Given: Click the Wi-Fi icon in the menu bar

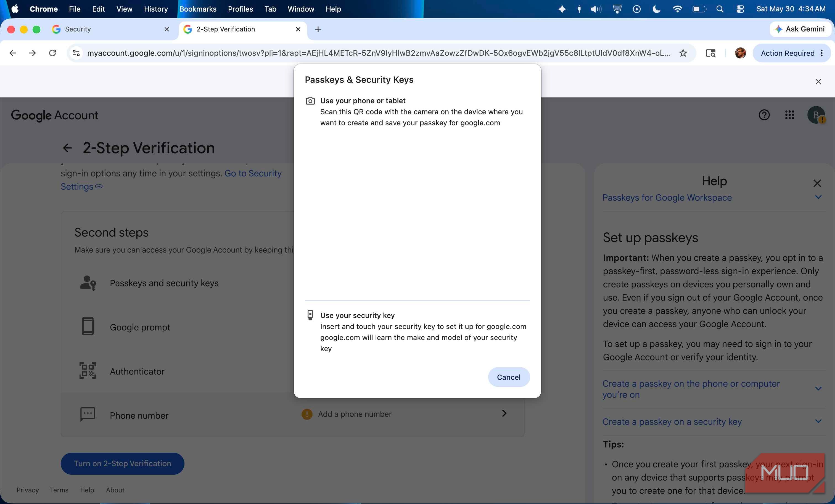Looking at the screenshot, I should (677, 9).
